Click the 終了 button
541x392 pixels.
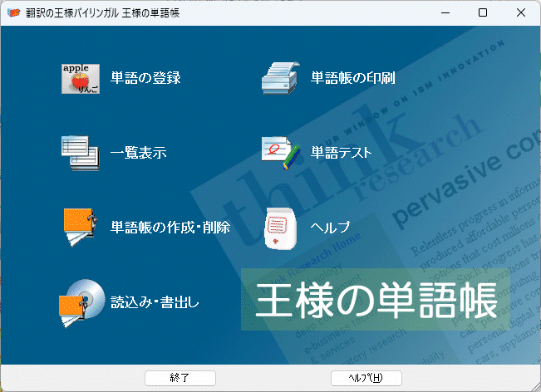180,378
